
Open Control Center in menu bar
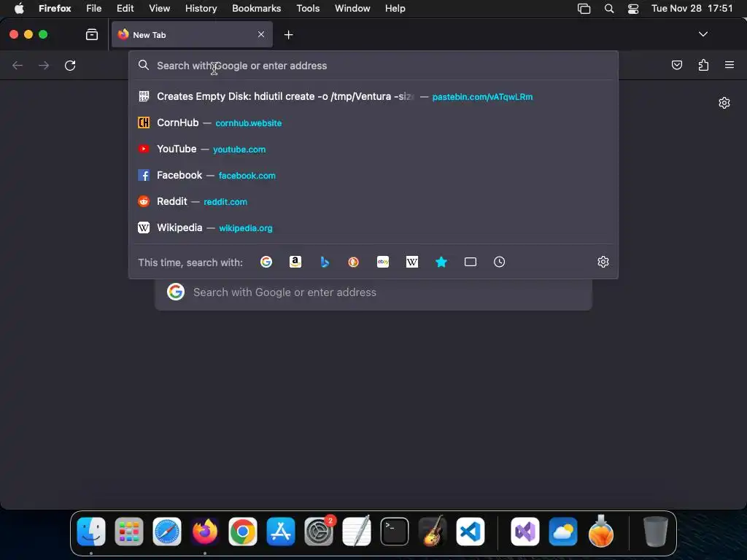click(x=632, y=8)
